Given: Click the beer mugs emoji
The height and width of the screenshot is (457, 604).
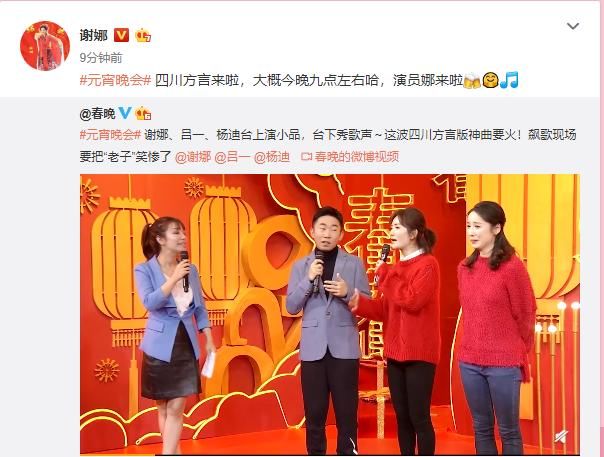Looking at the screenshot, I should (471, 81).
